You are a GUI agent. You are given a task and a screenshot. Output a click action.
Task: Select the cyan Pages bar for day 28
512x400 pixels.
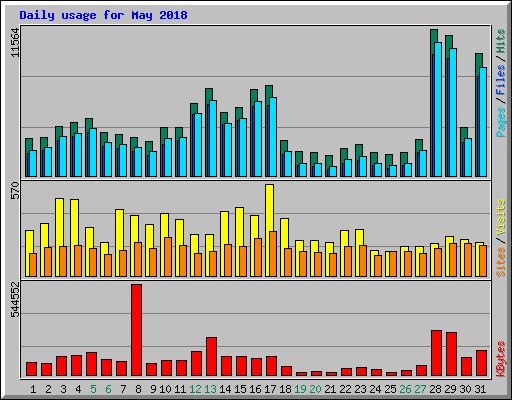point(438,109)
